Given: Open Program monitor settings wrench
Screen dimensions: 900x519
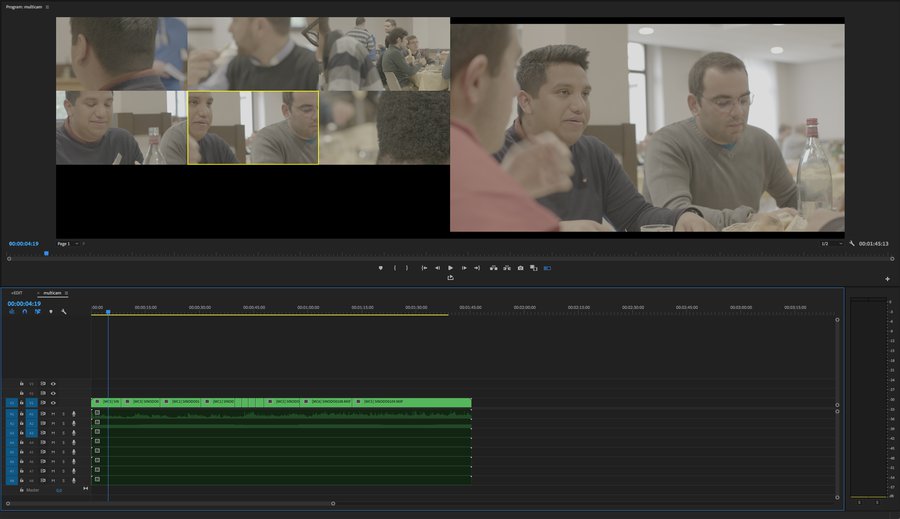Looking at the screenshot, I should click(x=852, y=243).
